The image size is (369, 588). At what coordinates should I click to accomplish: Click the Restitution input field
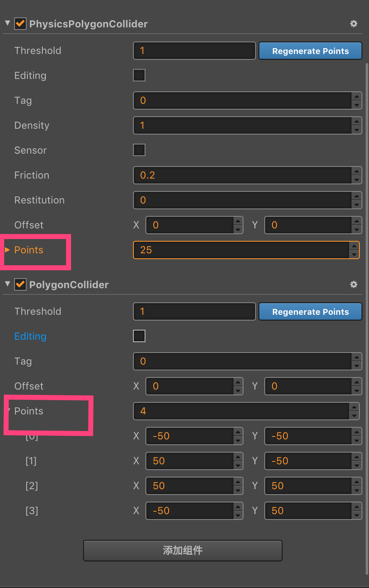243,200
